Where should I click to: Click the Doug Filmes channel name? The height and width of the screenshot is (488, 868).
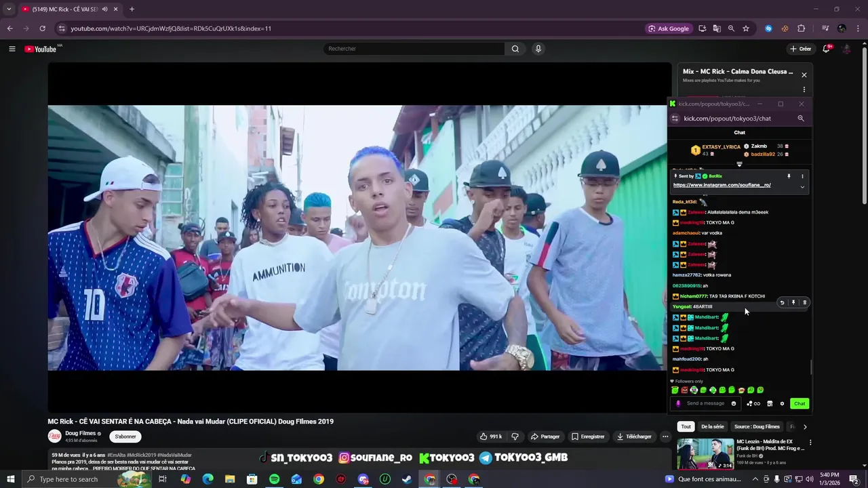pos(81,434)
